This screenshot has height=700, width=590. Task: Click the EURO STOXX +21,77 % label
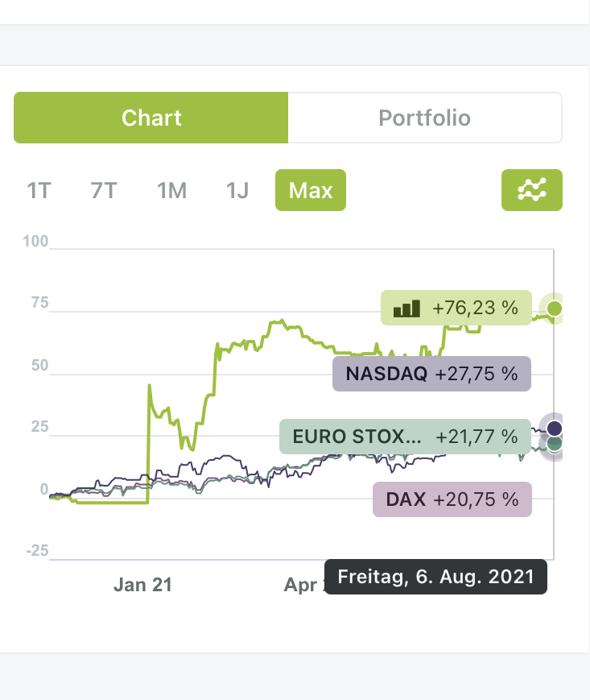point(405,437)
